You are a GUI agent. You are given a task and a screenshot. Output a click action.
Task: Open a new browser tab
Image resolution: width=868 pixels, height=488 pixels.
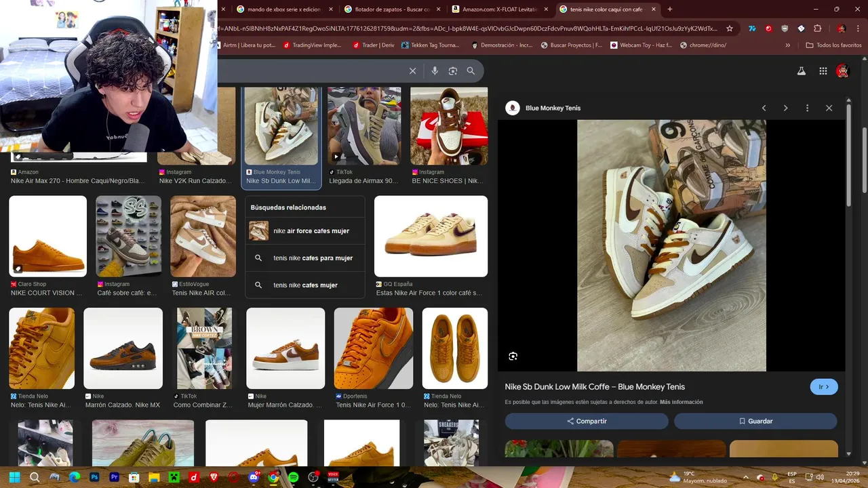pyautogui.click(x=670, y=9)
